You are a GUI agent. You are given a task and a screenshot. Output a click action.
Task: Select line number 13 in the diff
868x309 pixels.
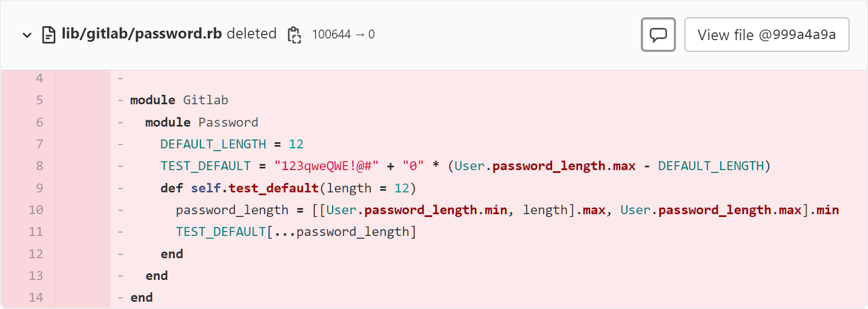(36, 276)
